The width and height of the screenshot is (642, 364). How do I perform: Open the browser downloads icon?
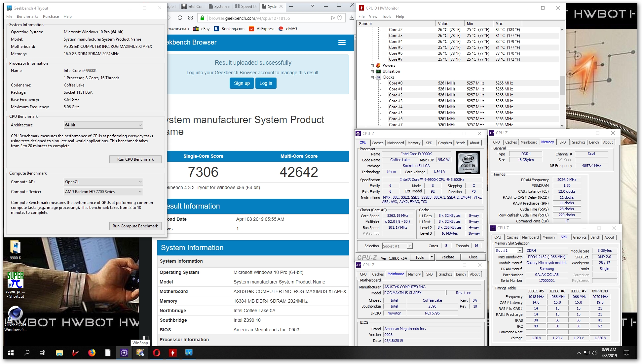352,18
